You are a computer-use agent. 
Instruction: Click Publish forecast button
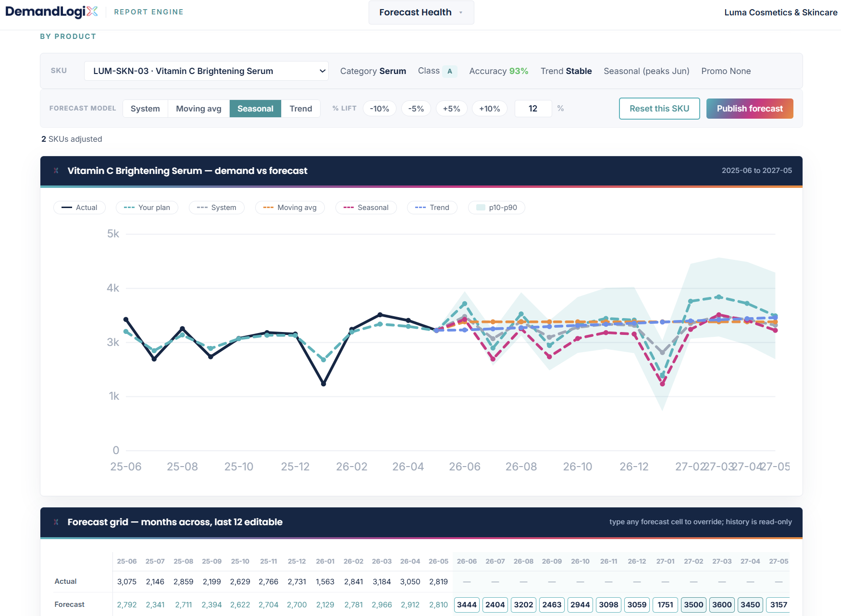coord(750,109)
